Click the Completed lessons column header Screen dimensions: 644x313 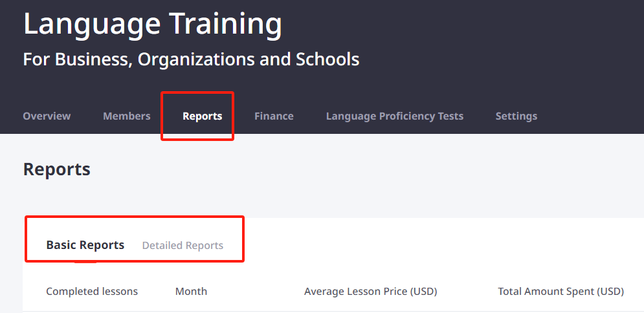coord(92,292)
